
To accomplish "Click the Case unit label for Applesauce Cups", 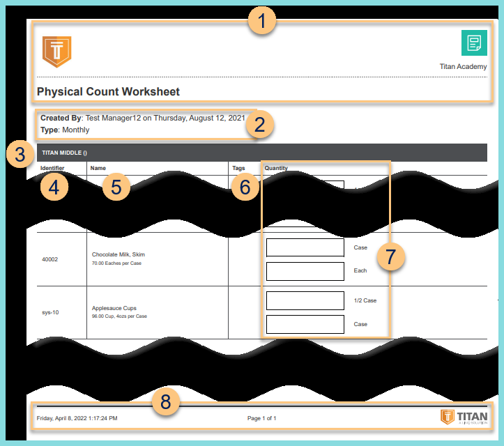I will (360, 324).
